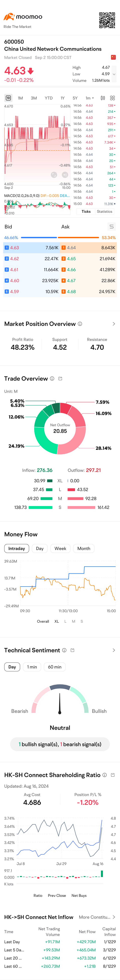Select the 3M chart range tab
Screen dimensions: 120x980
tap(34, 98)
